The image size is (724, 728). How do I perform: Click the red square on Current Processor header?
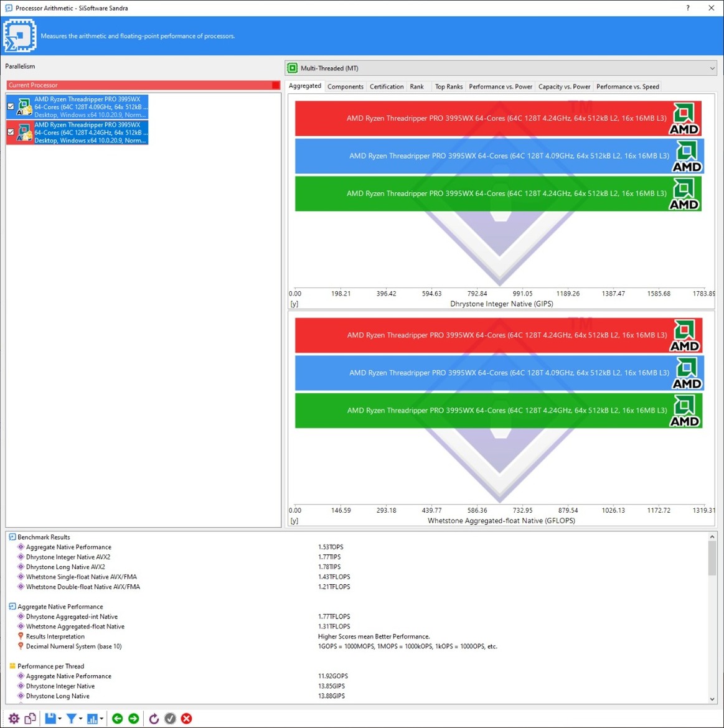click(x=276, y=85)
